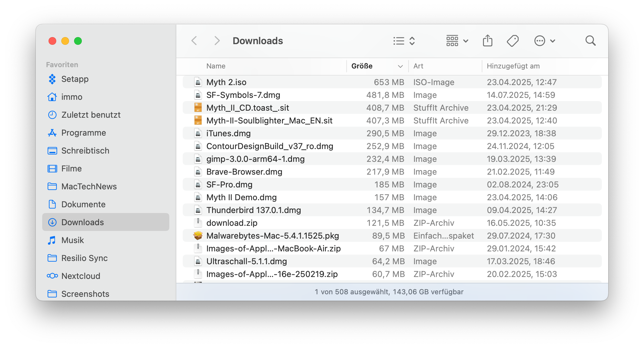This screenshot has width=644, height=348.
Task: Select Images-of-Appl...-16e-250219.zip
Action: pos(392,274)
